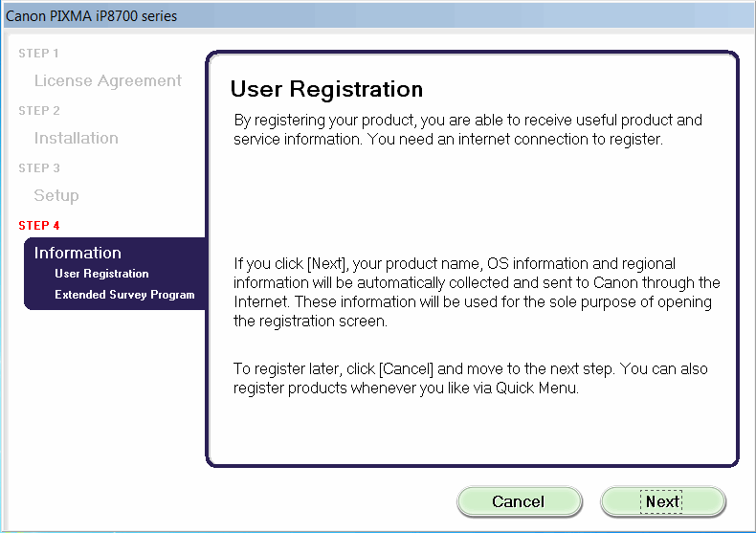
Task: Open Extended Survey Program sub-item
Action: coord(124,295)
